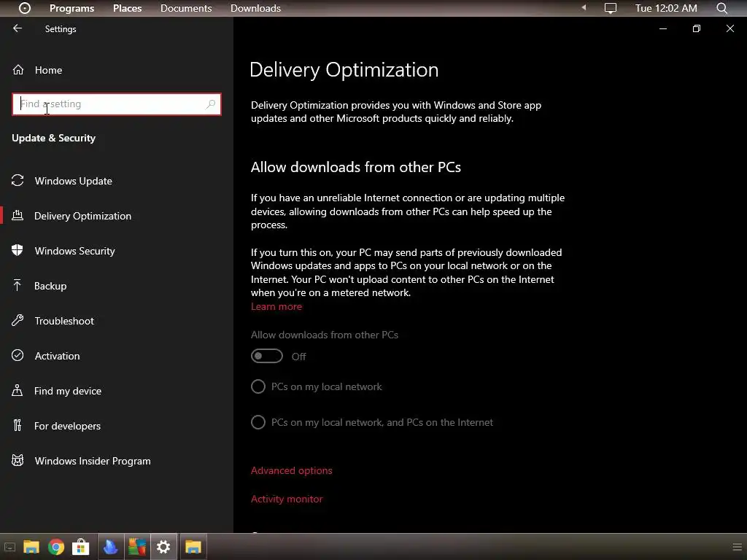Open Find my device via its locator icon
This screenshot has width=747, height=560.
pyautogui.click(x=18, y=391)
